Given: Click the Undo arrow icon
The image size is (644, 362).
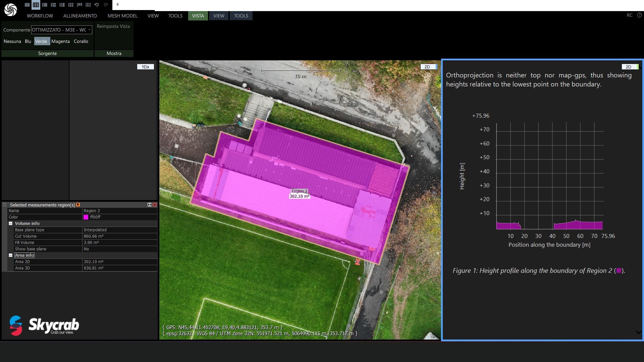Looking at the screenshot, I should click(97, 5).
